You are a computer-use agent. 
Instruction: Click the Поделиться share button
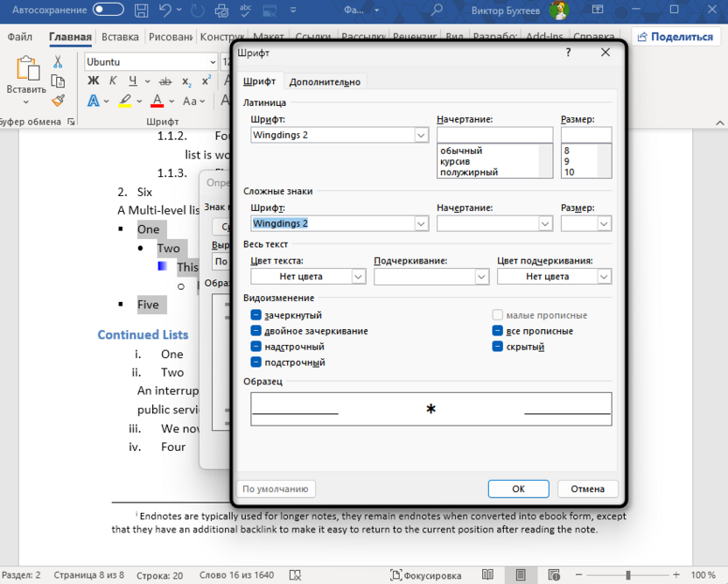tap(676, 37)
